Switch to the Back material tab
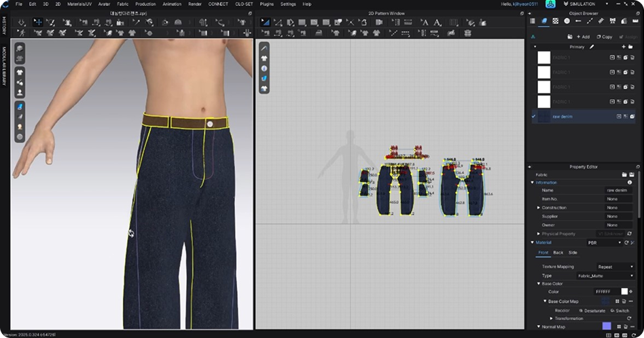The image size is (644, 338). pos(558,252)
